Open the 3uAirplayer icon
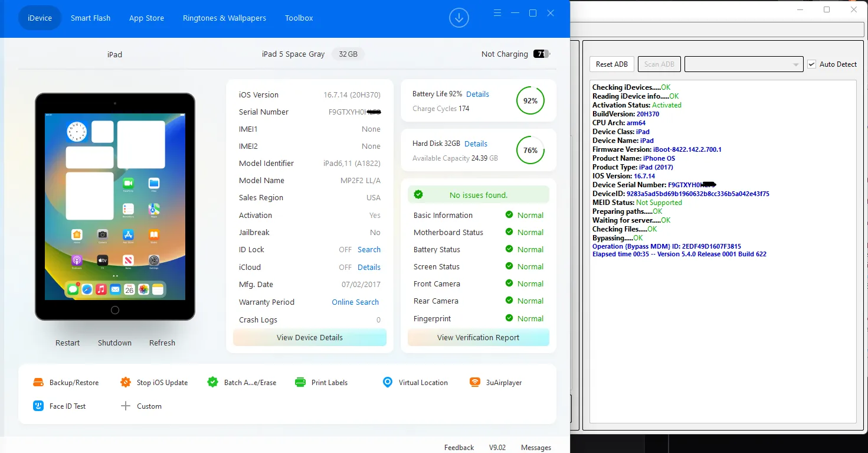This screenshot has height=453, width=868. (475, 382)
